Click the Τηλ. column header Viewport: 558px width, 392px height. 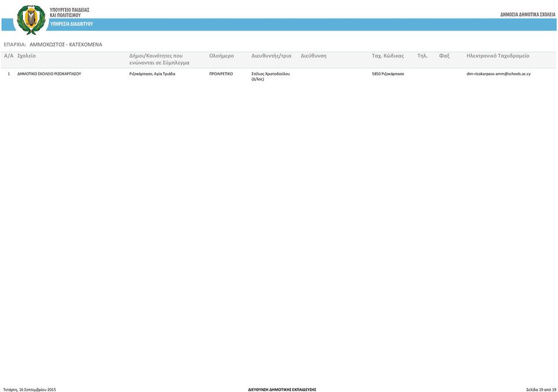point(423,56)
